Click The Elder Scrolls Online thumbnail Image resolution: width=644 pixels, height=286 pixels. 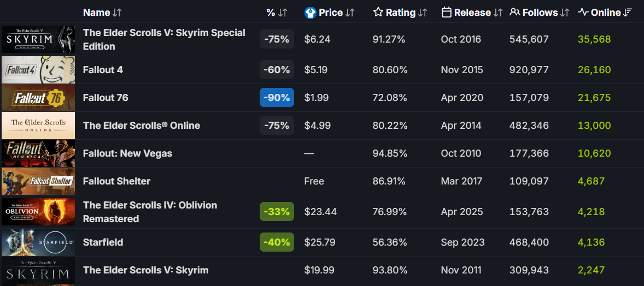[x=38, y=126]
